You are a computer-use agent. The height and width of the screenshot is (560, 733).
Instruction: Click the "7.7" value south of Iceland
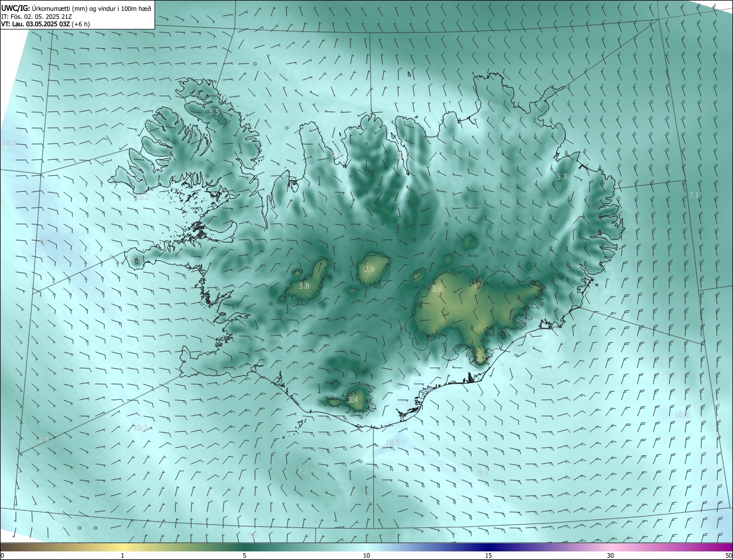click(x=303, y=471)
